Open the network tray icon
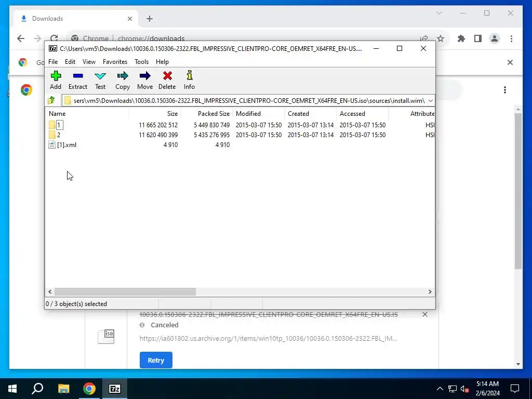The image size is (532, 399). tap(453, 389)
